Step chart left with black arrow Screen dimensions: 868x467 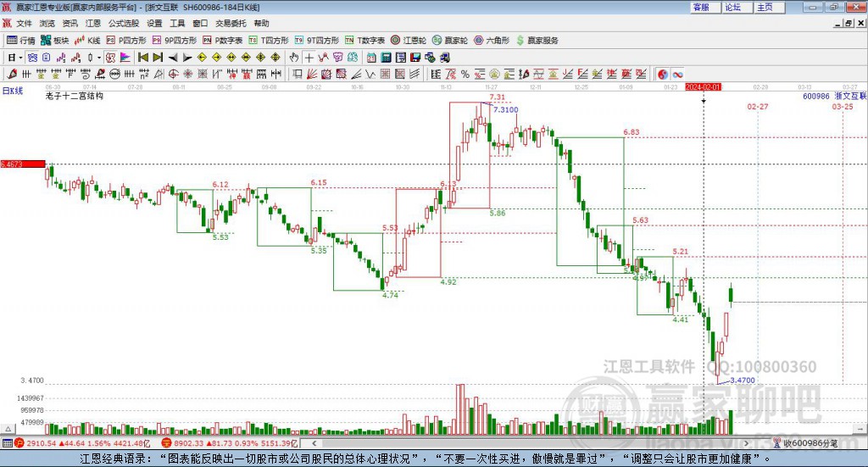pyautogui.click(x=173, y=58)
